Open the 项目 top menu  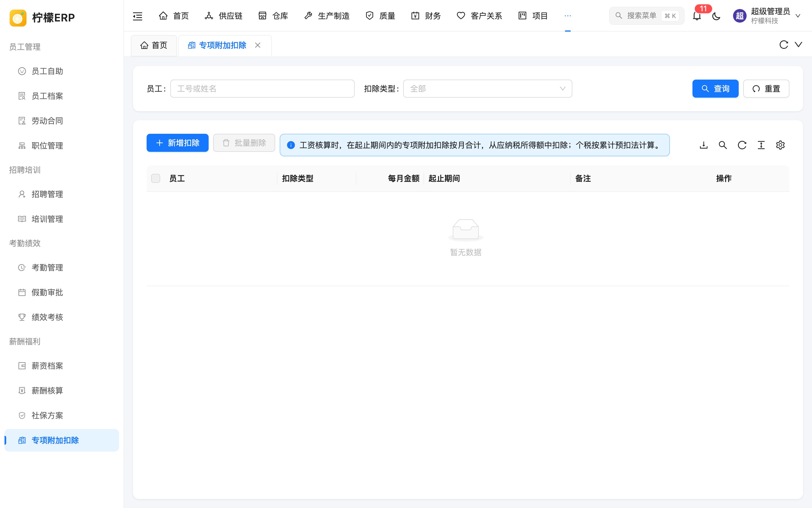[533, 16]
